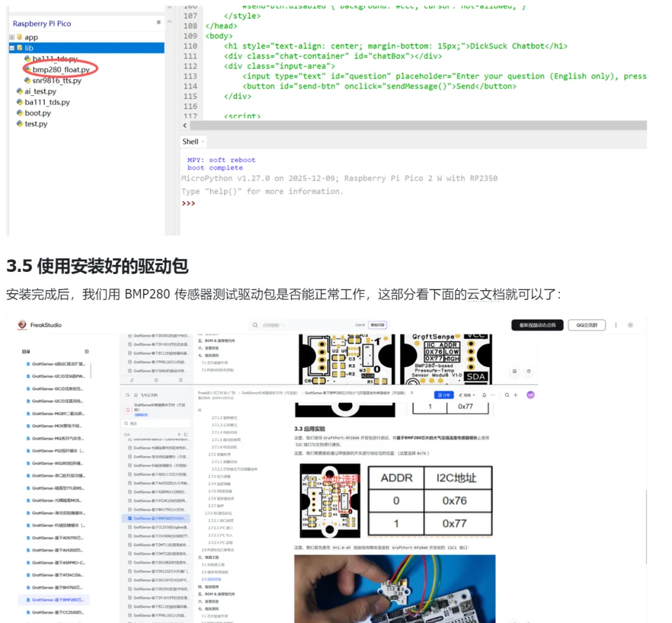Viewport: 672px width, 623px height.
Task: Open GraftSense-MG811 document in sidebar
Action: tap(56, 414)
